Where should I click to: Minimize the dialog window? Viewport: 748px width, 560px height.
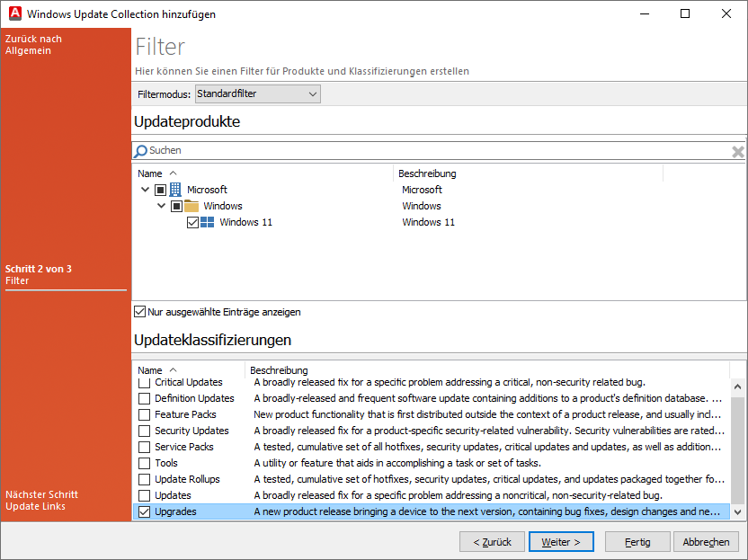(645, 13)
